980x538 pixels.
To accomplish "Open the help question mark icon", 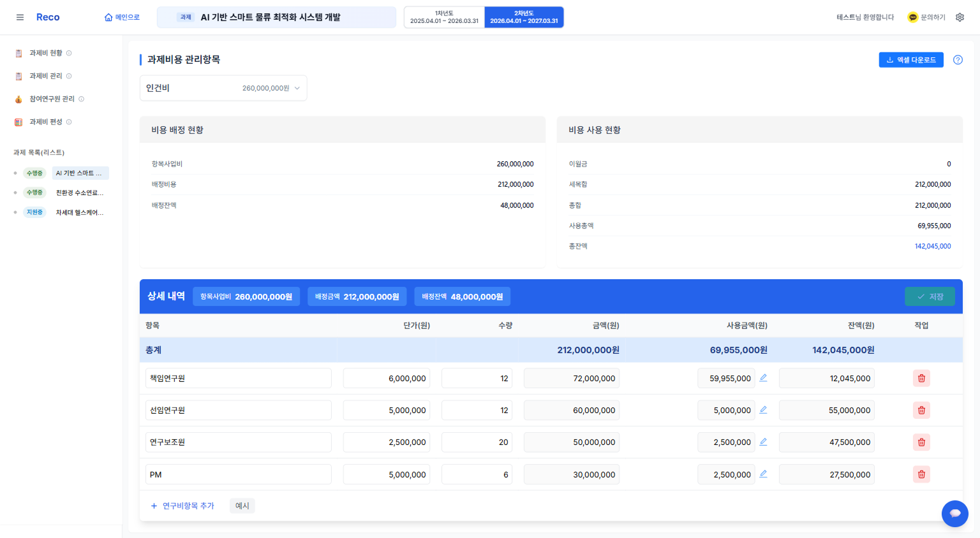I will (x=958, y=60).
